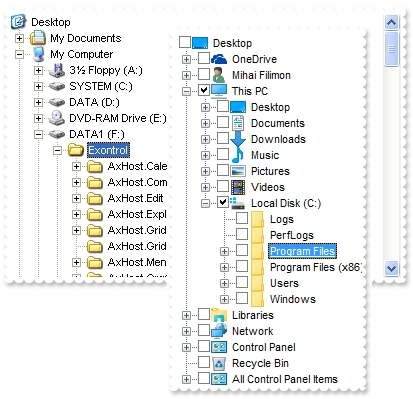
Task: Click the Music note icon
Action: point(237,155)
